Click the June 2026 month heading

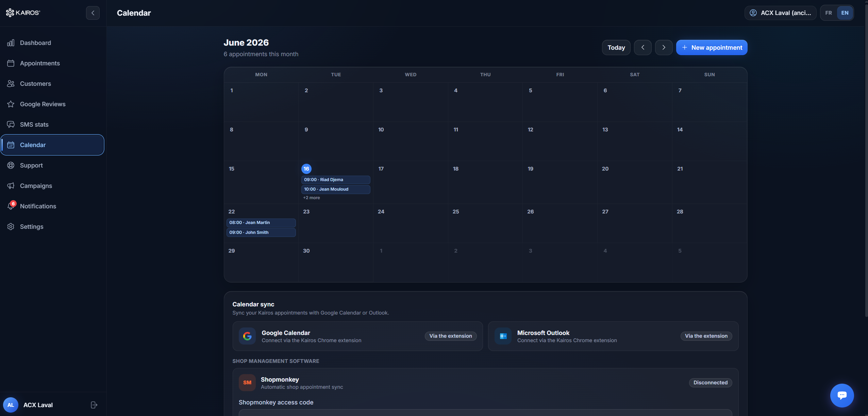click(246, 43)
